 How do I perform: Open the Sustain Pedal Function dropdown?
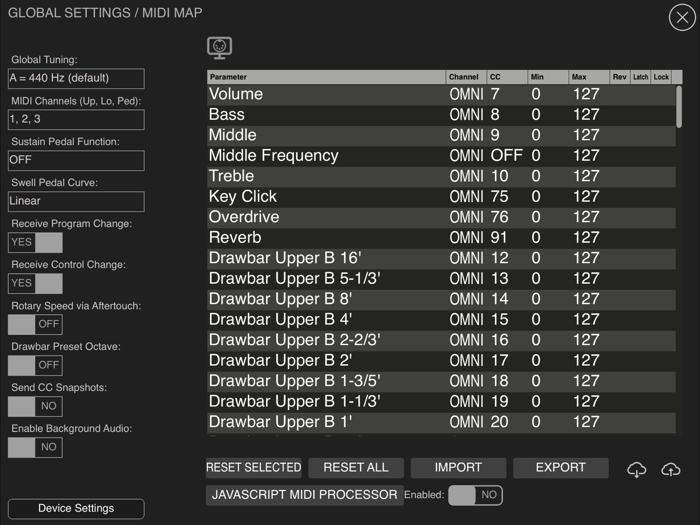pyautogui.click(x=76, y=160)
